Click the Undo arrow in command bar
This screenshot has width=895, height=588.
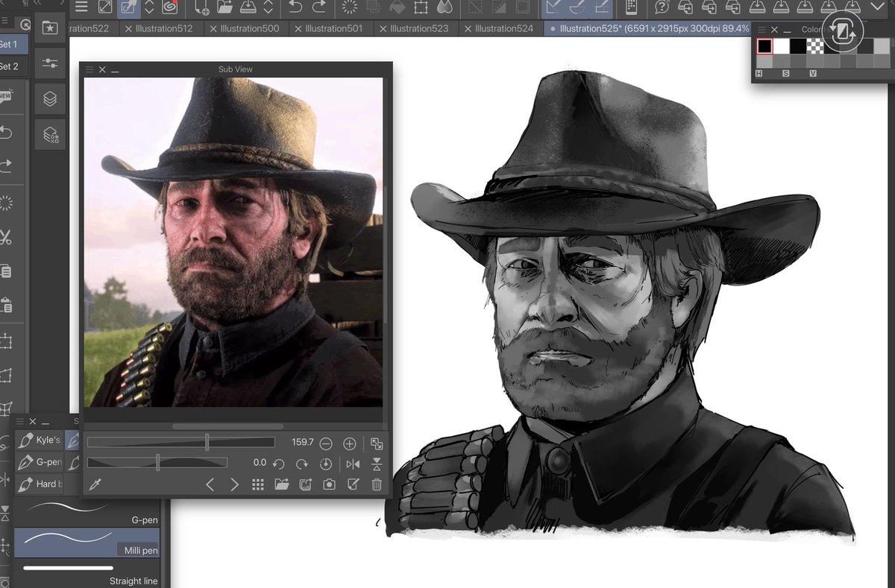tap(295, 7)
